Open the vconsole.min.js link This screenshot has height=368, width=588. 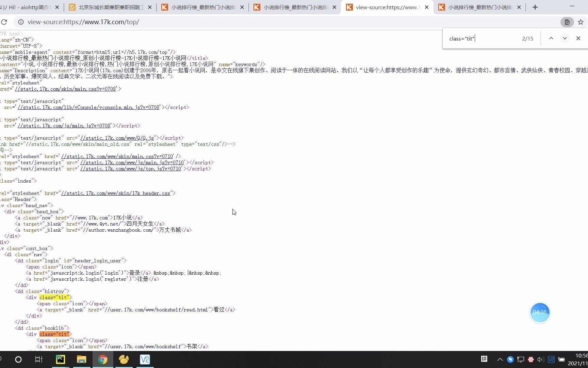(x=88, y=107)
